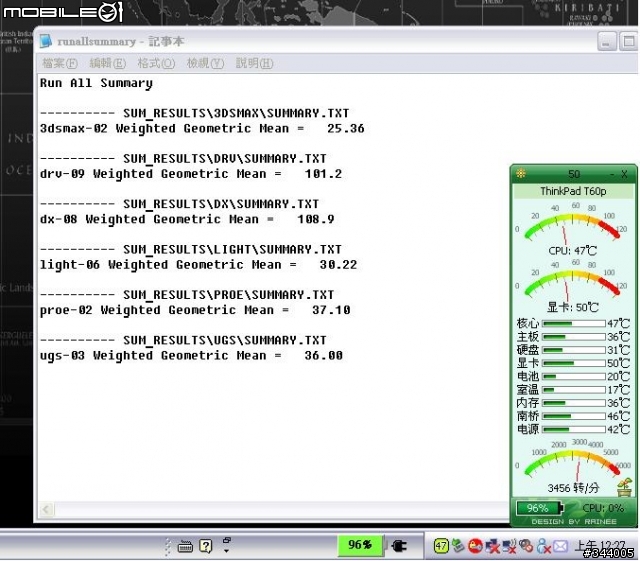Click the green 96% battery gauge on taskbar

(360, 545)
